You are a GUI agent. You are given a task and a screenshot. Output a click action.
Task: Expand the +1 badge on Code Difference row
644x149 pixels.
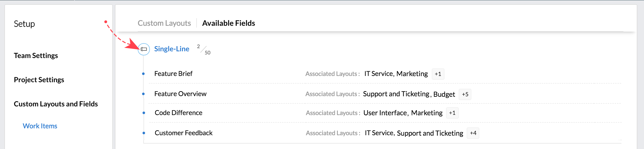(452, 113)
